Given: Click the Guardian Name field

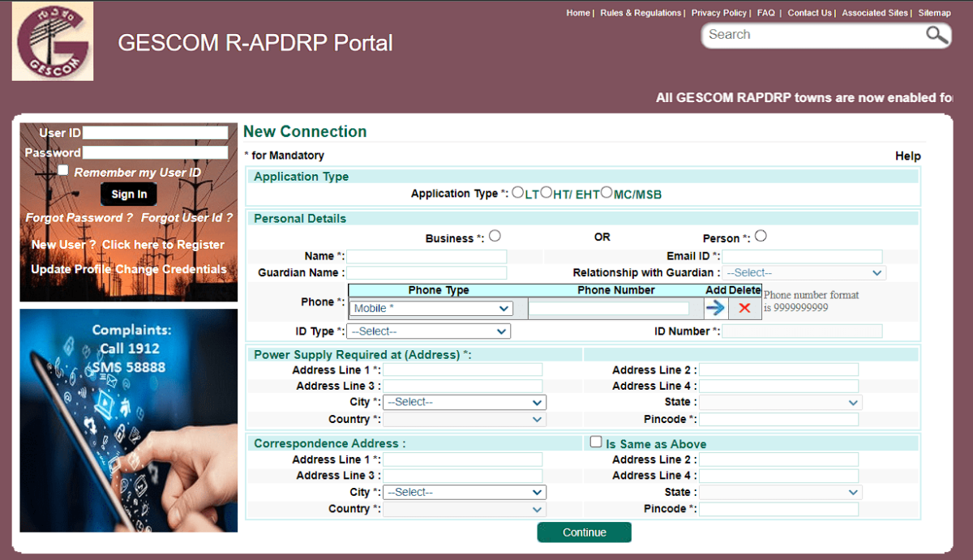Looking at the screenshot, I should pyautogui.click(x=427, y=273).
